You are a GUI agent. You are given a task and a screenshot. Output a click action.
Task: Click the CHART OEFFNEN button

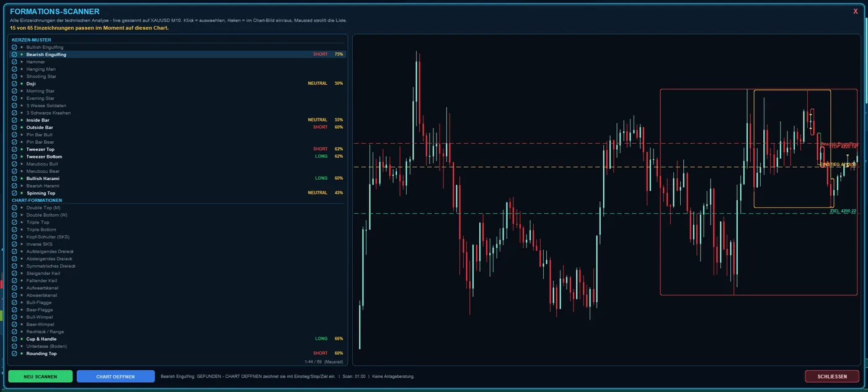click(x=116, y=377)
